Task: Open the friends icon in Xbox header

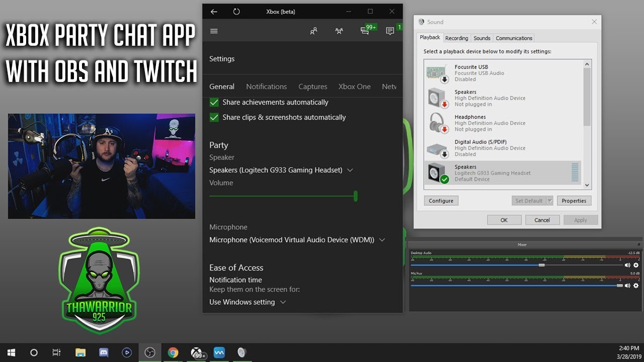Action: point(314,31)
